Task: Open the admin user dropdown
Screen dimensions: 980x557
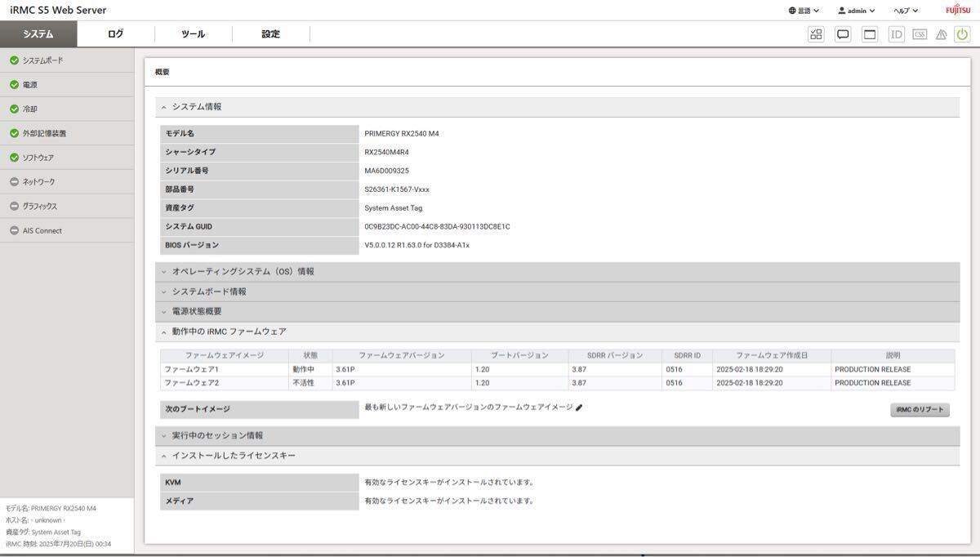Action: point(856,11)
